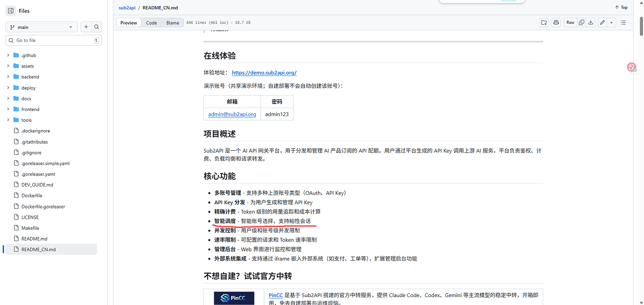The image size is (644, 305).
Task: Download the raw file icon
Action: pyautogui.click(x=591, y=22)
